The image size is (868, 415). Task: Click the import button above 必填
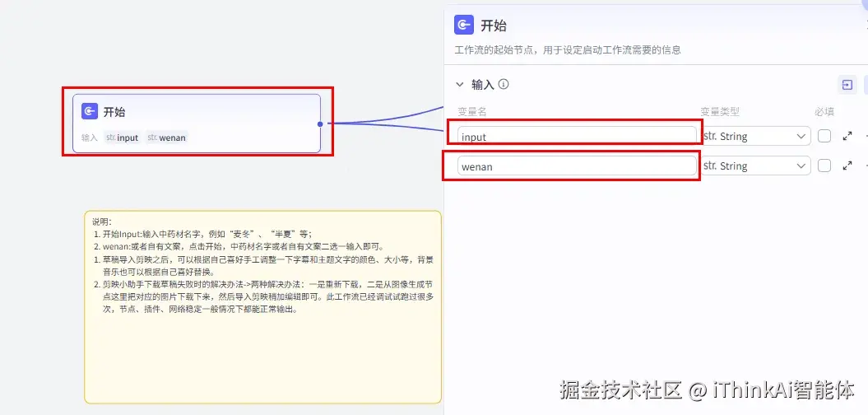(x=847, y=85)
